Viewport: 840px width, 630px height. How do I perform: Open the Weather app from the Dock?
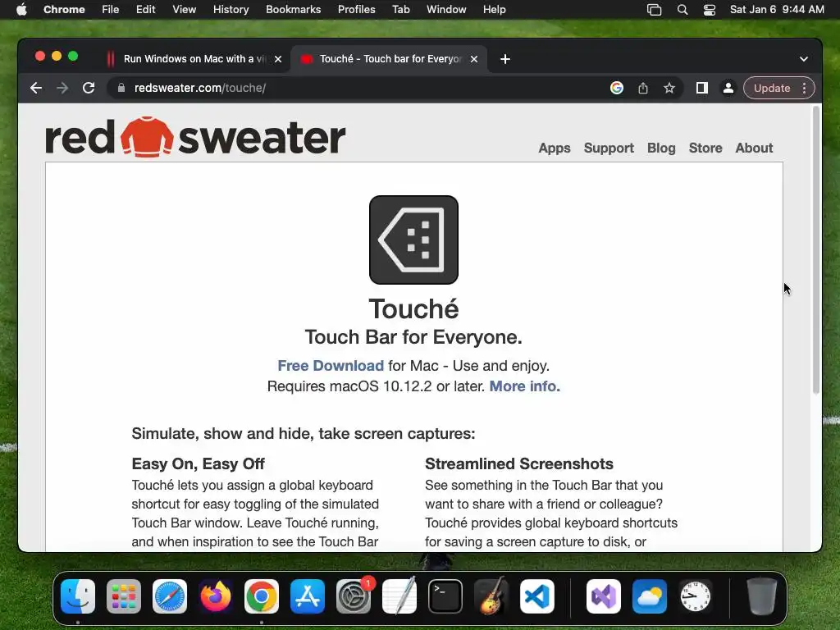650,596
